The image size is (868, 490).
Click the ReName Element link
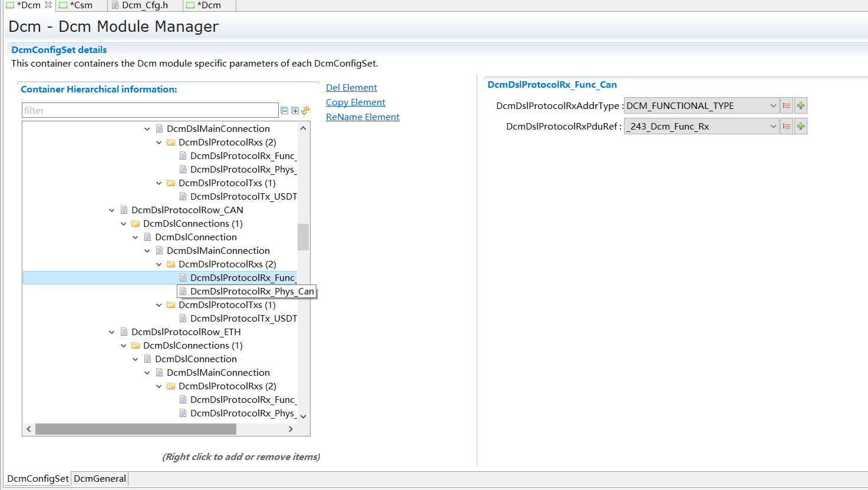[x=362, y=117]
